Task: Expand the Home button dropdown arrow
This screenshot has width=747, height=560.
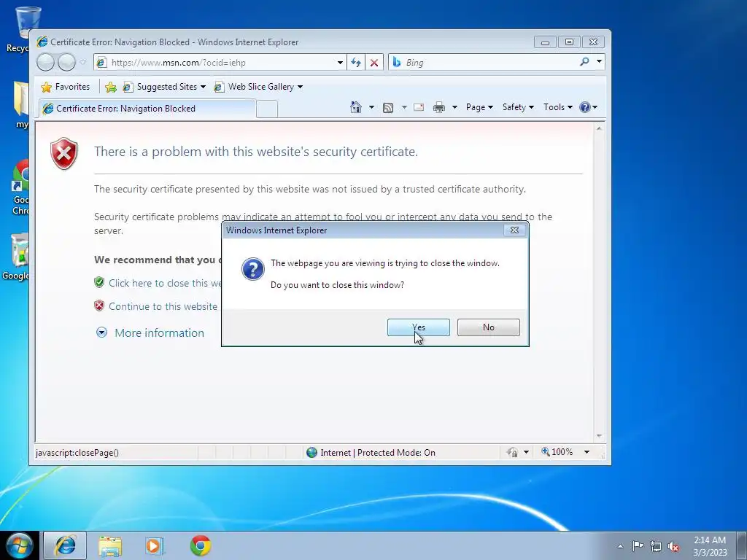Action: click(371, 108)
